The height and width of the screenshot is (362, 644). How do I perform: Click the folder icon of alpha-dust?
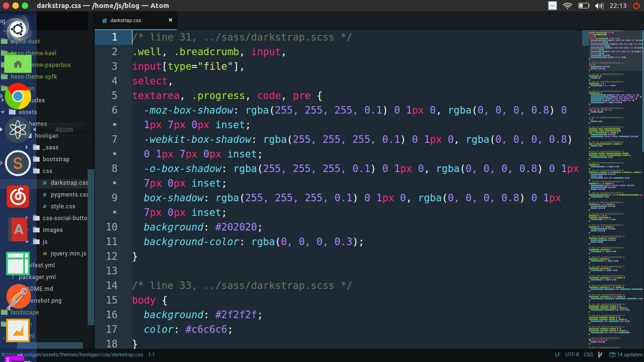pos(4,41)
